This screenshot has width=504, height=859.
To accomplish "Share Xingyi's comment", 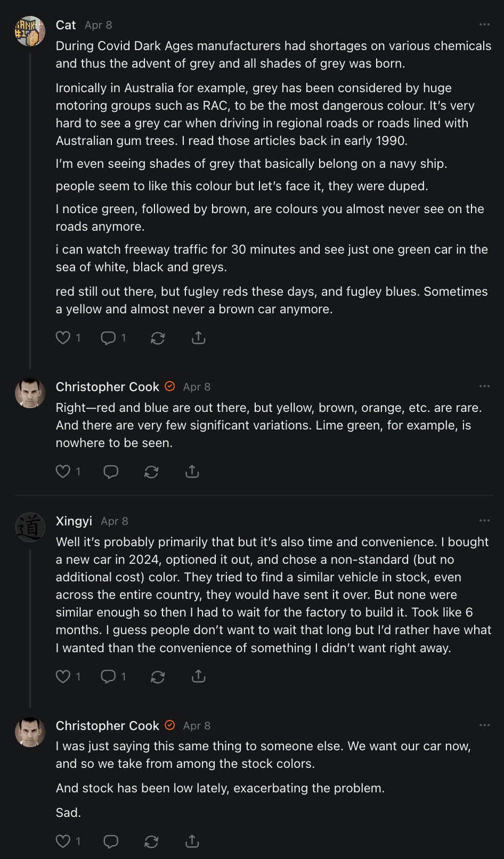I will (198, 676).
